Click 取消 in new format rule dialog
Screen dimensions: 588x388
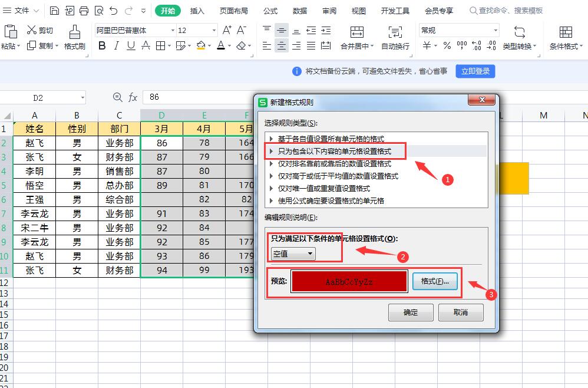coord(461,313)
